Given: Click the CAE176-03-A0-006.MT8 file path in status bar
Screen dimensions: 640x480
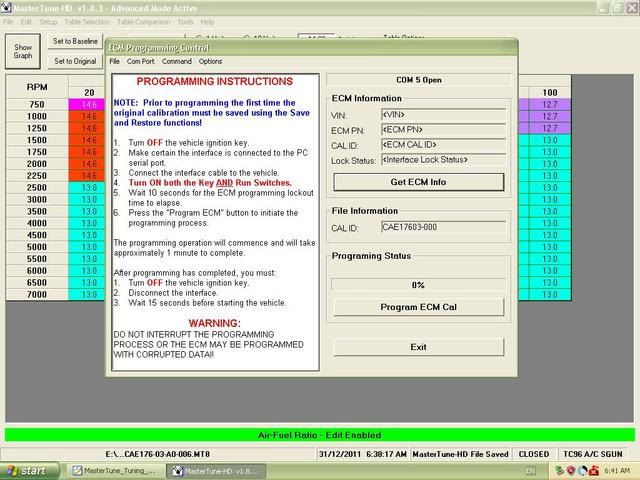Looking at the screenshot, I should coord(158,454).
